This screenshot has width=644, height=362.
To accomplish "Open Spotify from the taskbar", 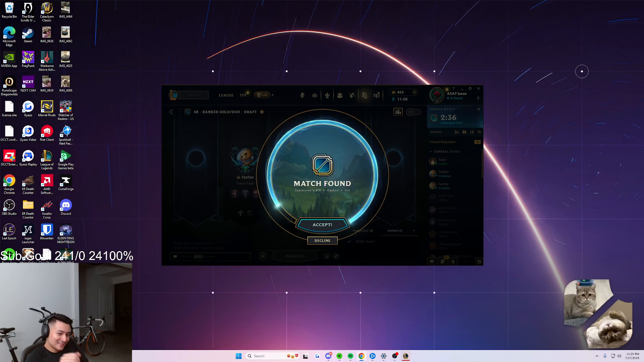I will point(350,356).
